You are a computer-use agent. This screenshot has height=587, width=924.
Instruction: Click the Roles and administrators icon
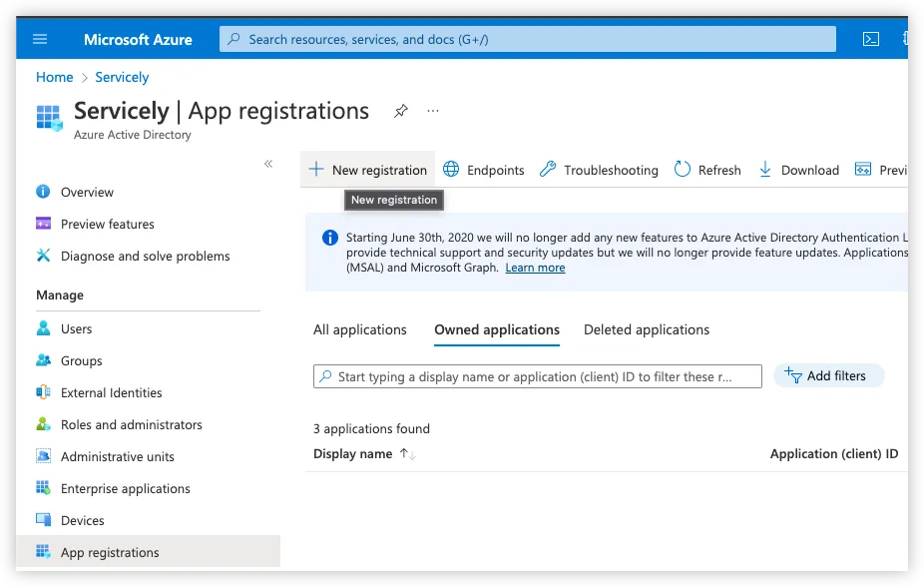point(43,423)
